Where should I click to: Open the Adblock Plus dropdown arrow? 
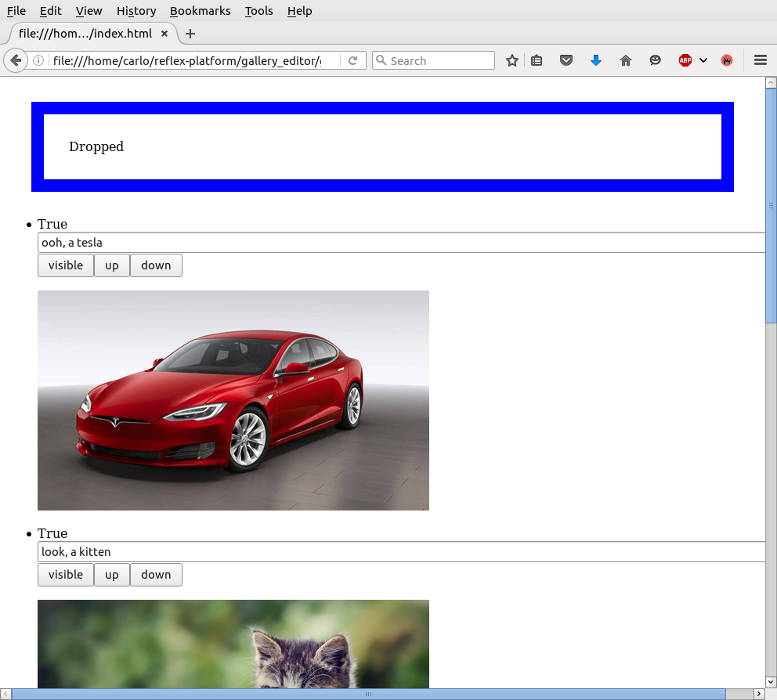(x=703, y=60)
